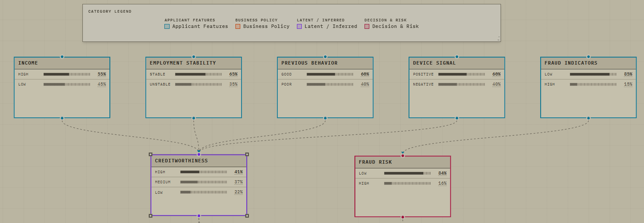644x223 pixels.
Task: Click the Creditworthiness node's bottom purple port
Action: coord(199,216)
